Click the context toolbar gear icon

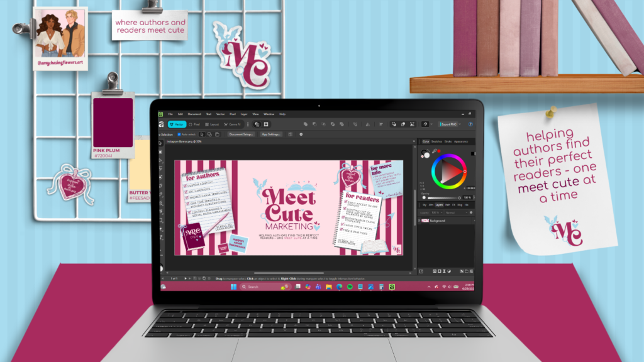click(301, 134)
